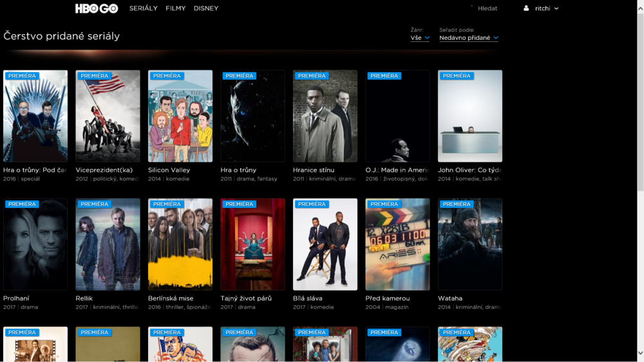Click the Bílá sláva title link

308,298
